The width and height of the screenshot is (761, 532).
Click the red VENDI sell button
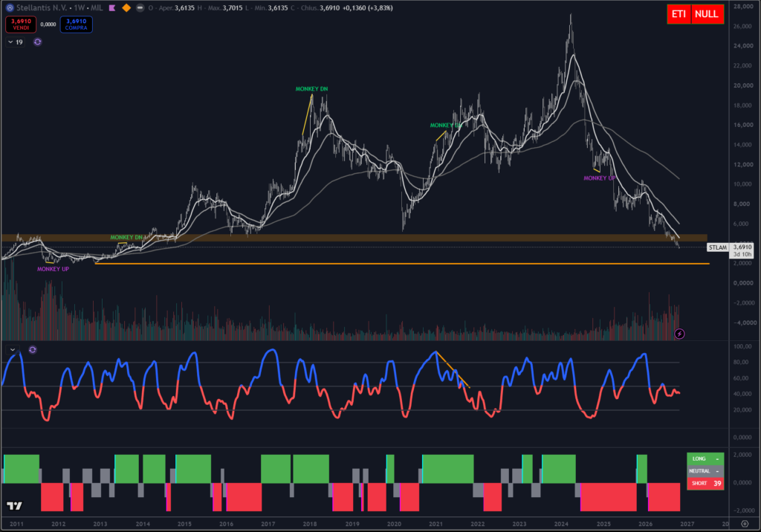click(21, 25)
